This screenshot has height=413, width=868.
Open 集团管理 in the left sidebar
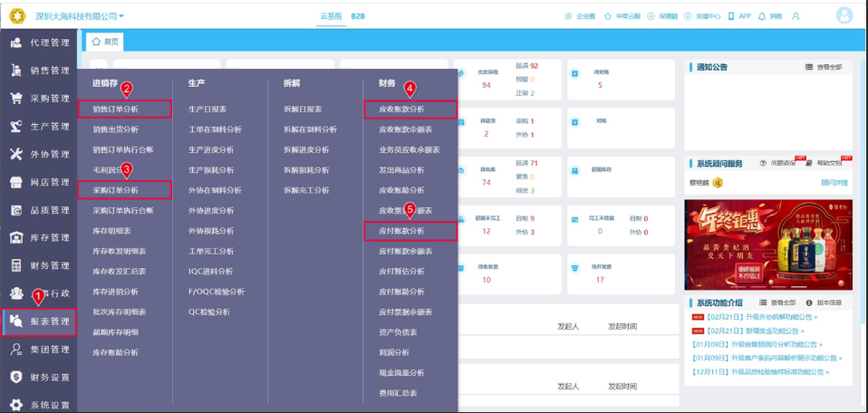40,350
